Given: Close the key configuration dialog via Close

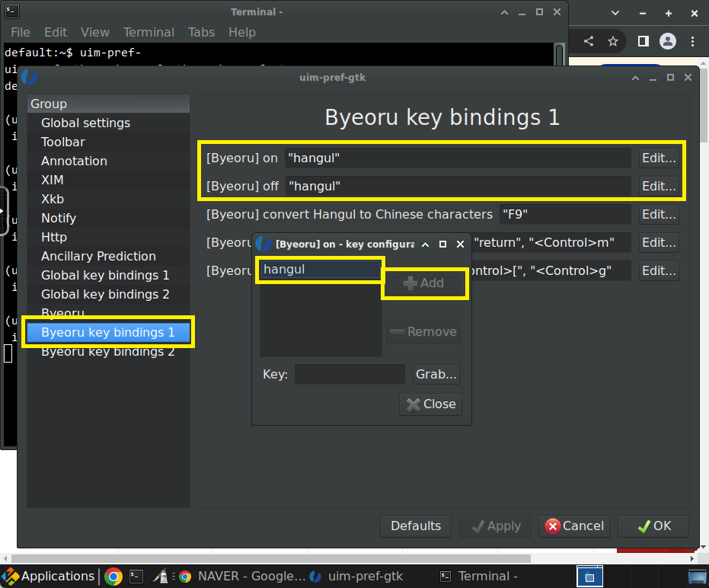Looking at the screenshot, I should tap(430, 404).
